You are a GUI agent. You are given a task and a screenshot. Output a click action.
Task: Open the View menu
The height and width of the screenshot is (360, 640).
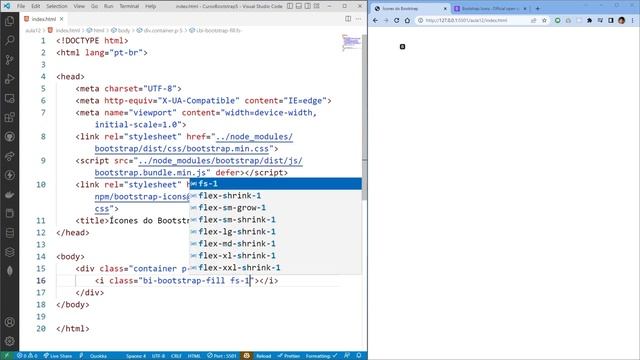(x=79, y=6)
